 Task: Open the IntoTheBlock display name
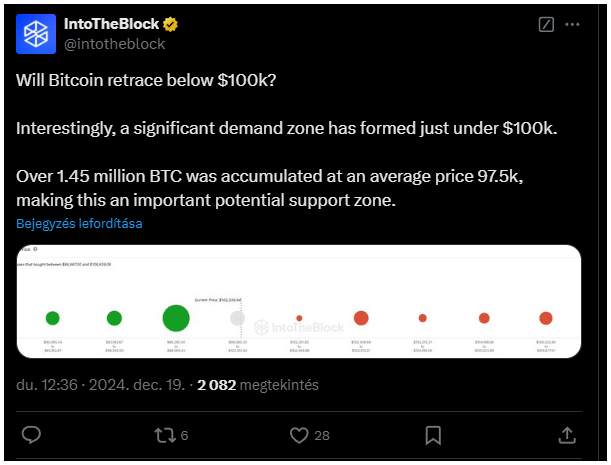click(111, 24)
